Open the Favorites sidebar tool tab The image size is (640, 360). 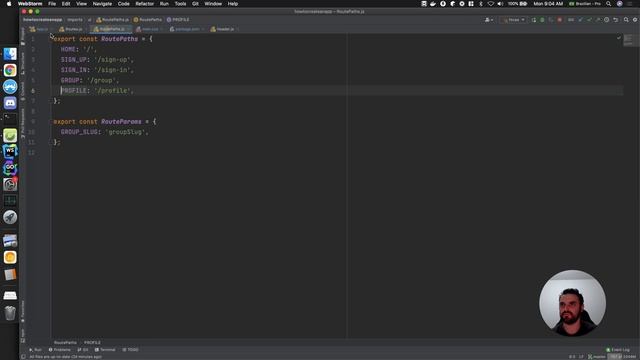pos(23,311)
